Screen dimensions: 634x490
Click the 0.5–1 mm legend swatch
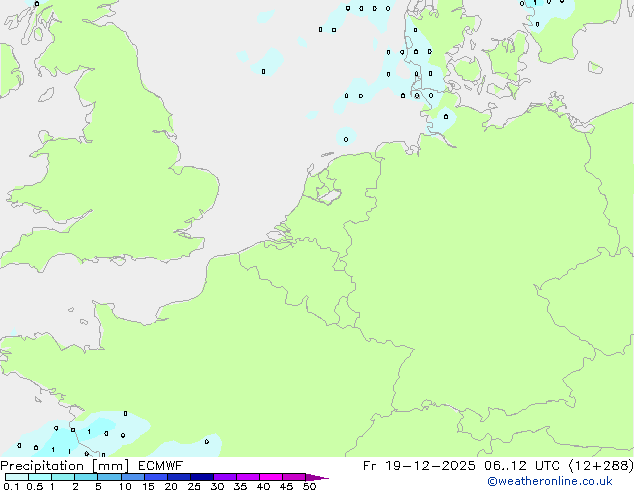coord(40,477)
